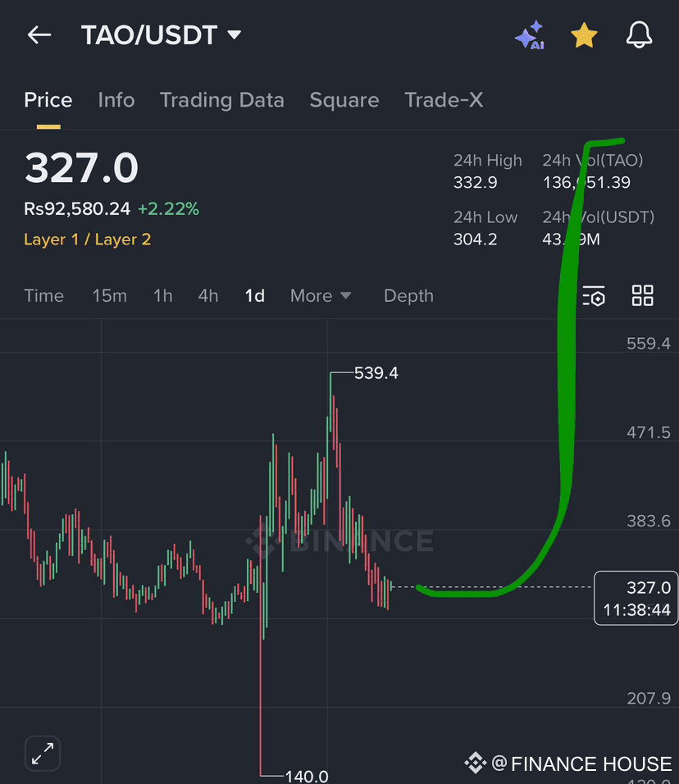Image resolution: width=679 pixels, height=784 pixels.
Task: Switch chart to the 15m interval
Action: (x=109, y=296)
